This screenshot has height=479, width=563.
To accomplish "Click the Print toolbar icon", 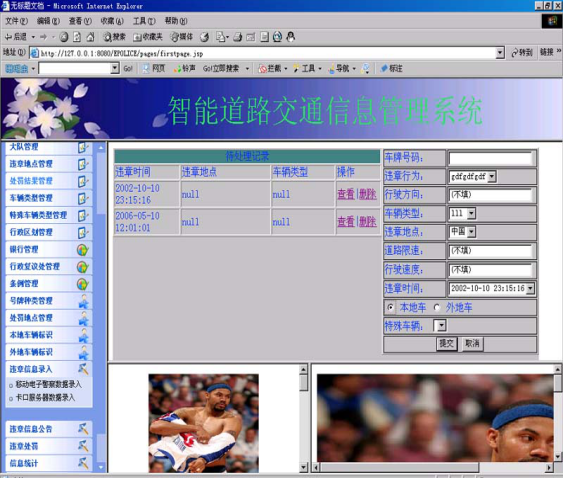I will pyautogui.click(x=237, y=37).
